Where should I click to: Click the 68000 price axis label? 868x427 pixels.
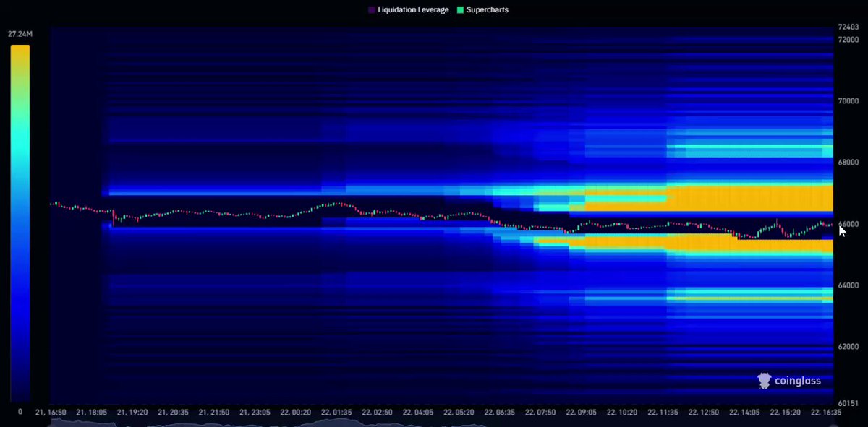click(x=848, y=163)
